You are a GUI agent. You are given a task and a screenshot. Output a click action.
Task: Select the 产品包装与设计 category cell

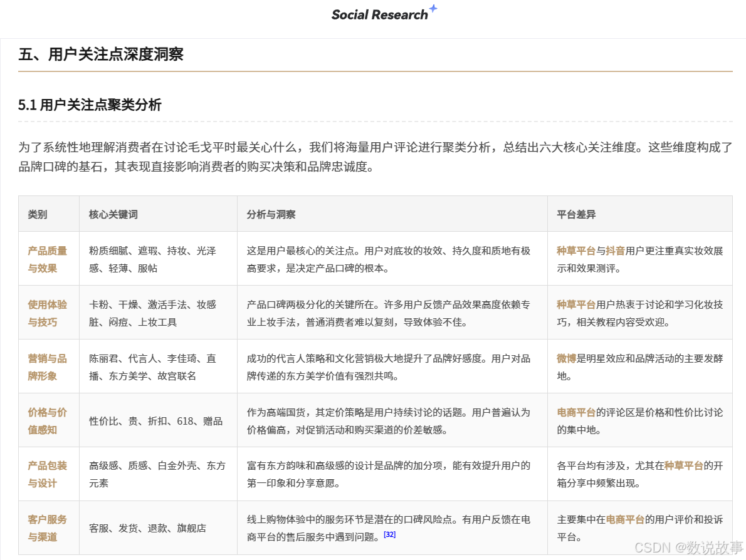[48, 474]
